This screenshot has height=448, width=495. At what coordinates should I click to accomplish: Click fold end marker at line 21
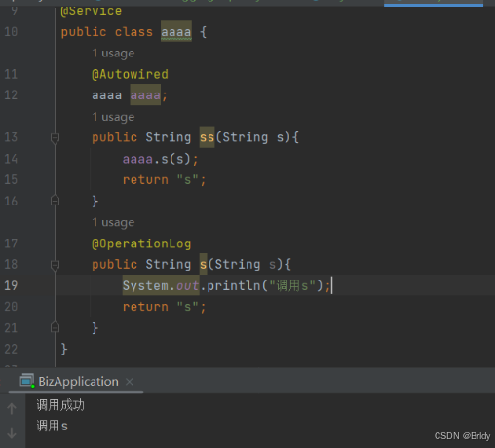click(x=55, y=327)
